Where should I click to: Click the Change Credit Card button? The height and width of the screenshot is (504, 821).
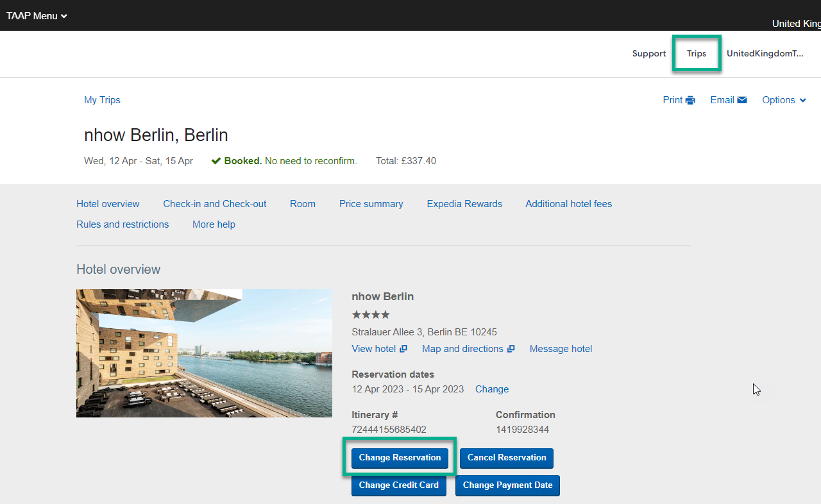pyautogui.click(x=399, y=485)
